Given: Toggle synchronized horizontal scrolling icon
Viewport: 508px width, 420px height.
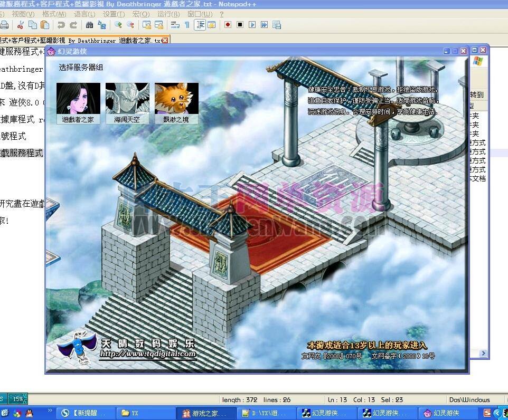Looking at the screenshot, I should (159, 25).
